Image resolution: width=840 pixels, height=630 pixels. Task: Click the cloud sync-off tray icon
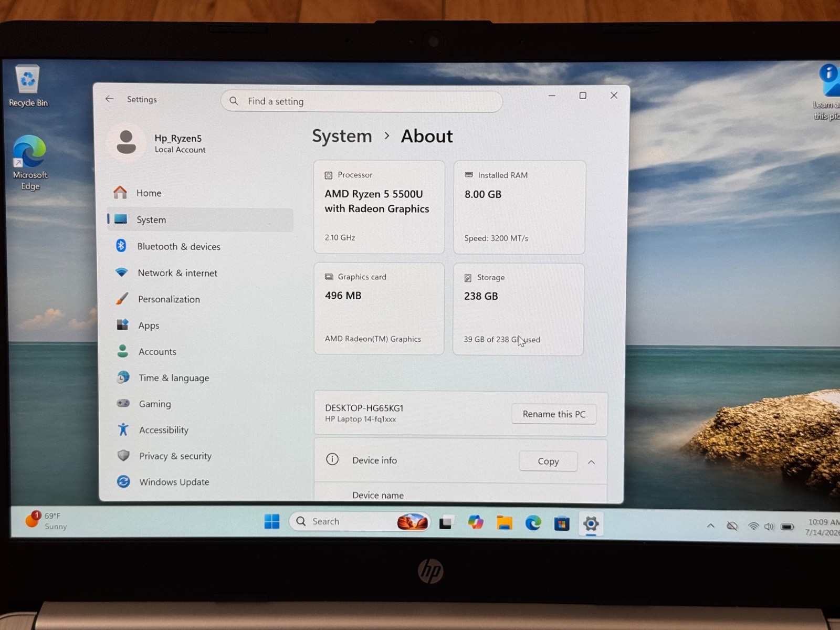pos(732,526)
